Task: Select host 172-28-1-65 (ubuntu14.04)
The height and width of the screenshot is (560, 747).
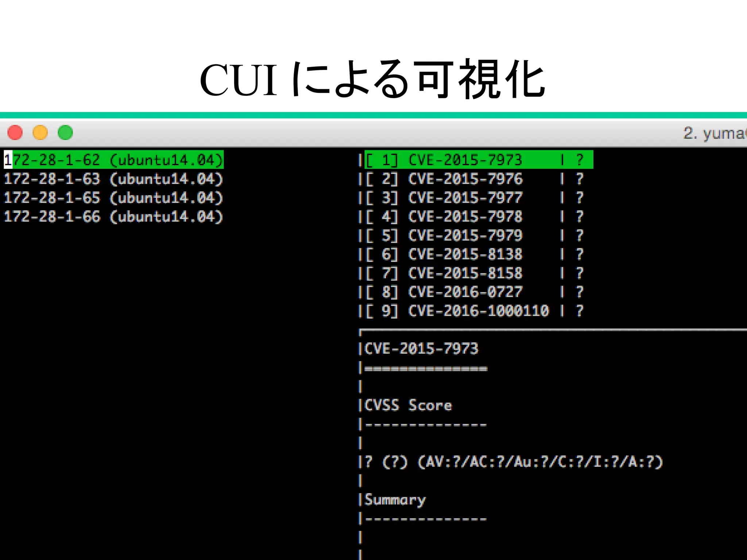Action: point(113,198)
